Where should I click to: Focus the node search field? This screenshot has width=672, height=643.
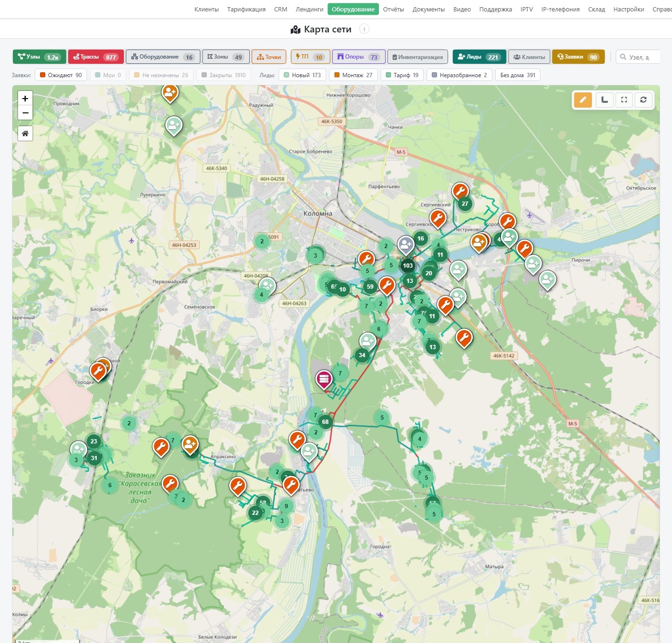click(639, 57)
